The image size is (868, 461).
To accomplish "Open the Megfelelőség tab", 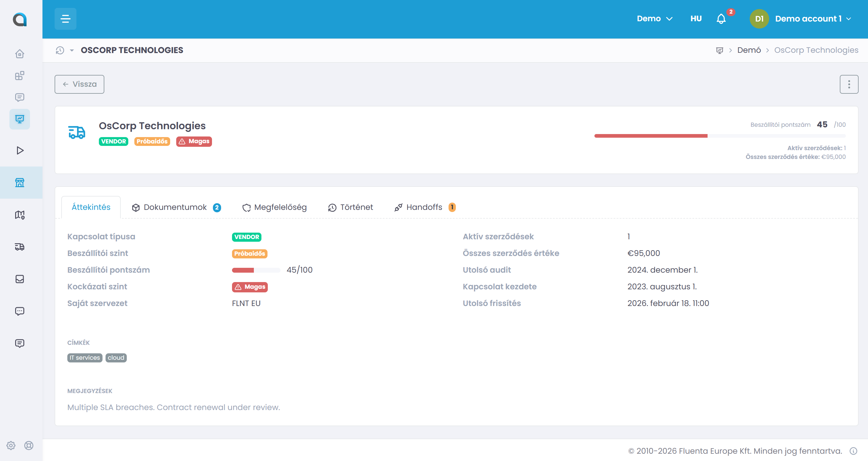I will pyautogui.click(x=274, y=207).
